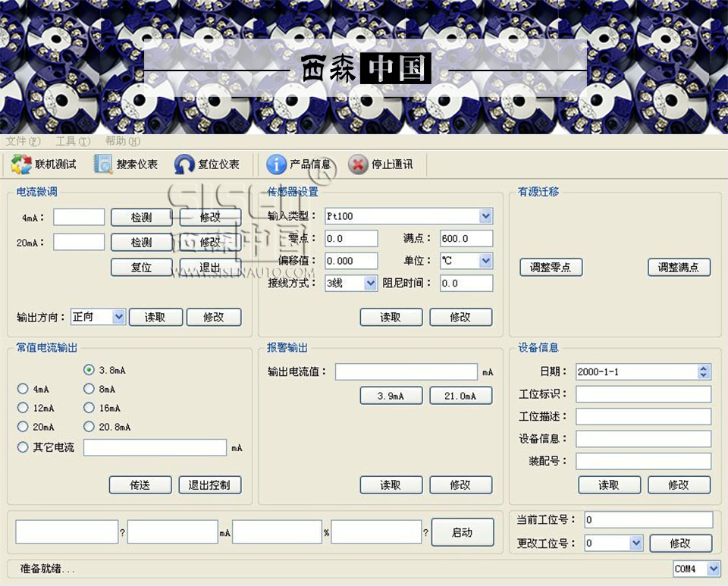Select the 12mA constant current option

point(23,408)
